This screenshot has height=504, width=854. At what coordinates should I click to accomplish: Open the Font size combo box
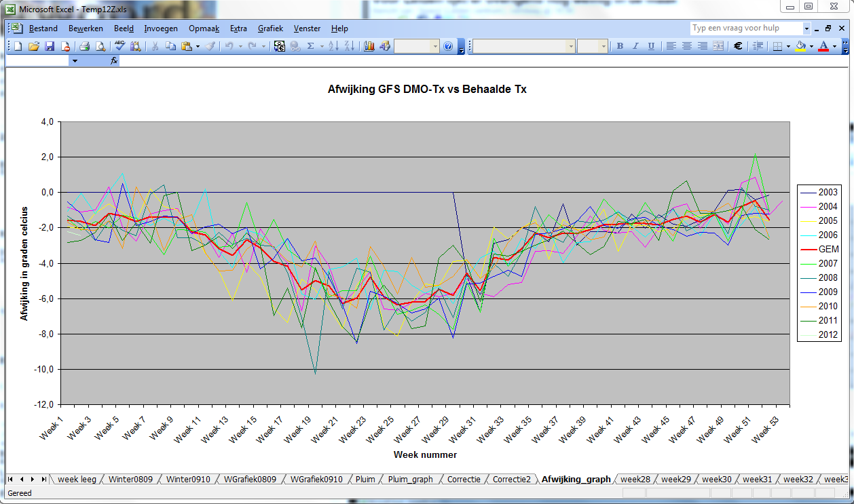pyautogui.click(x=592, y=46)
